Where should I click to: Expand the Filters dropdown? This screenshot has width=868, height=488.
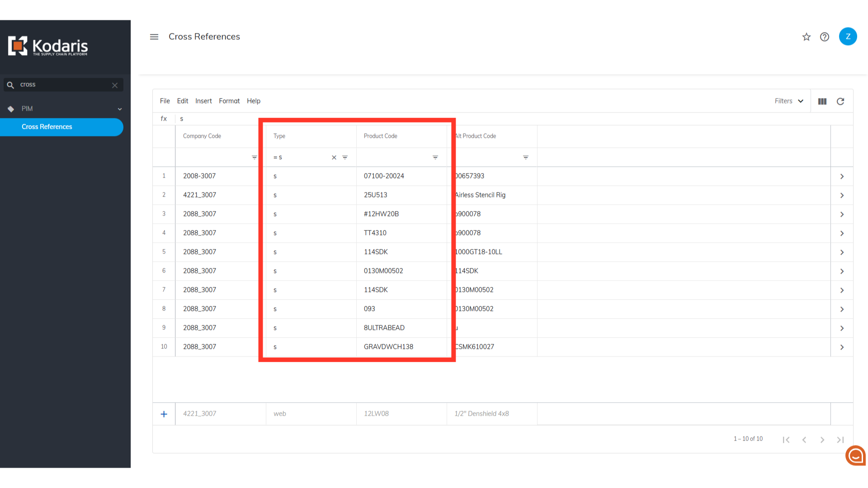[789, 101]
